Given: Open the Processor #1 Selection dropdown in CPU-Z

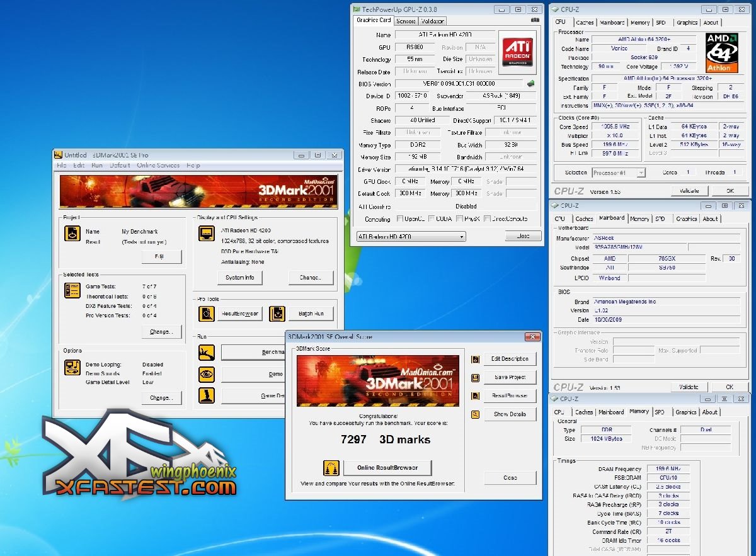Looking at the screenshot, I should point(619,173).
